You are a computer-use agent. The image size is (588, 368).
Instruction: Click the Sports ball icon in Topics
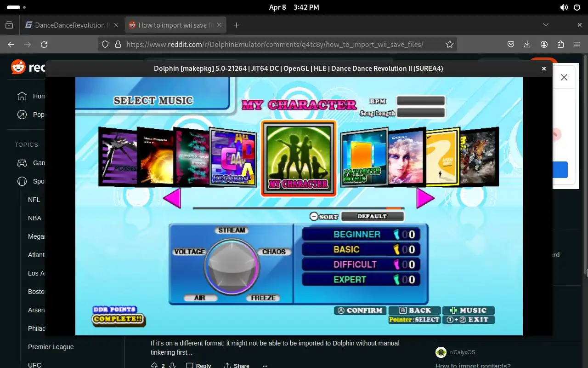(x=22, y=181)
